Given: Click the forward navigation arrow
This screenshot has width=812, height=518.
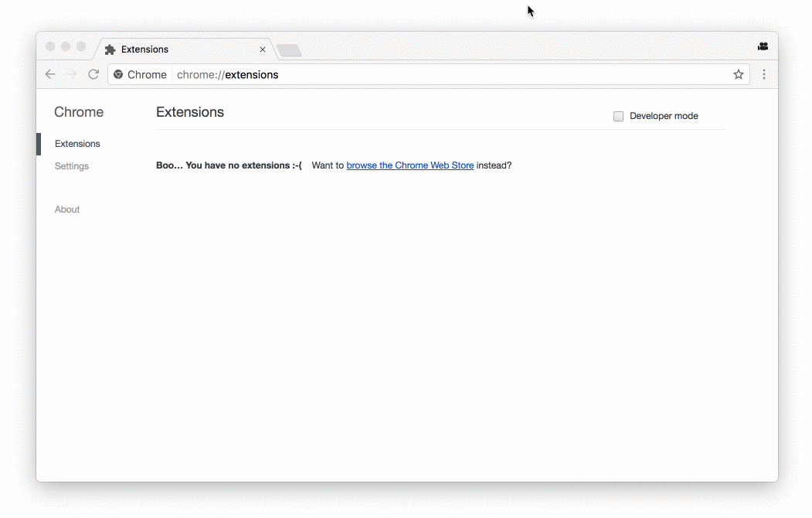Looking at the screenshot, I should point(72,74).
